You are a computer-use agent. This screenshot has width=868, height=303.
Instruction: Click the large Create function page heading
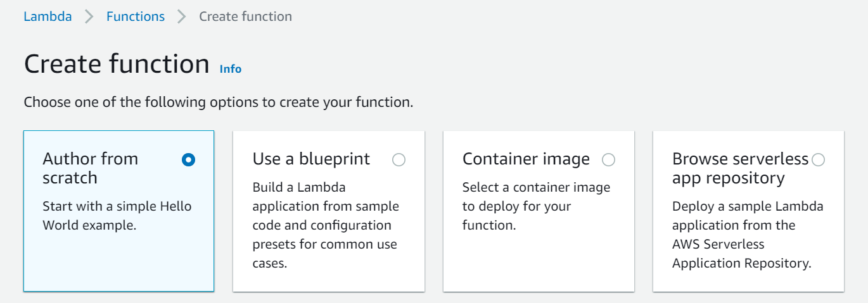pos(117,64)
